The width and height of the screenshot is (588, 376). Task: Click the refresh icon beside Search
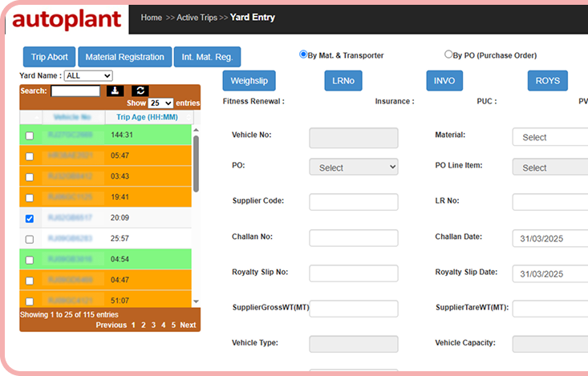click(x=140, y=91)
